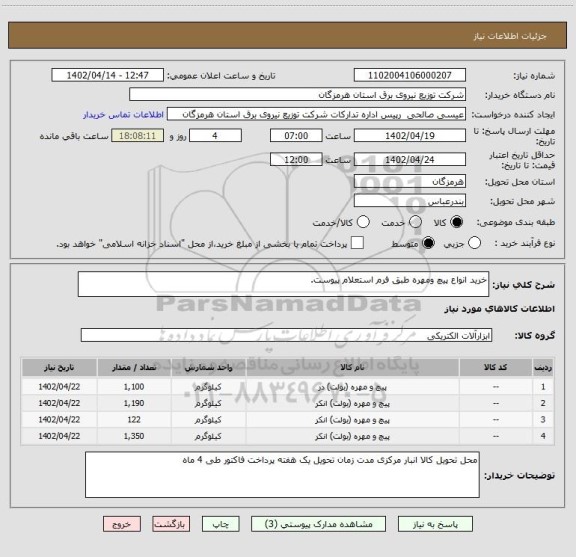
Task: Click row number 3 in the table
Action: click(x=543, y=420)
